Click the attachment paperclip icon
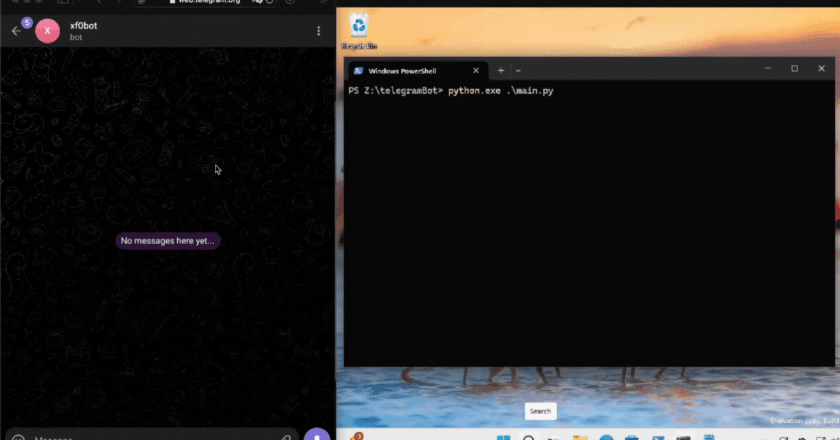Viewport: 840px width, 440px height. click(285, 437)
